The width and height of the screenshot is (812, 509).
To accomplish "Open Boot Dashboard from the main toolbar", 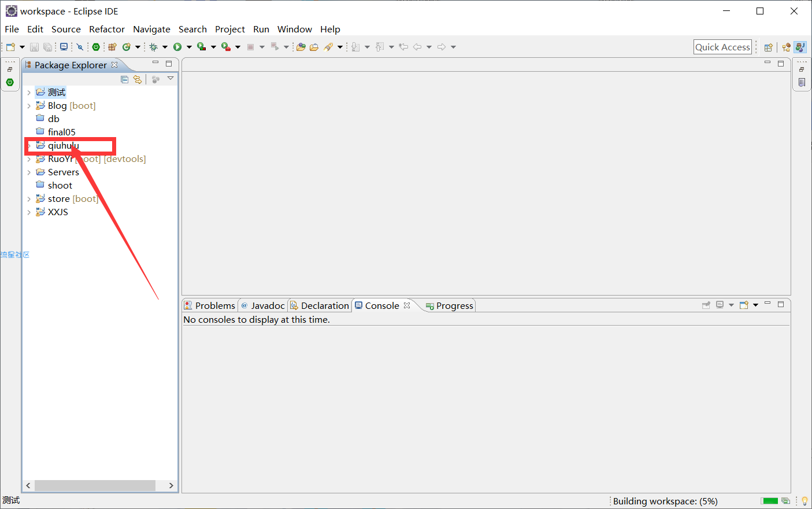I will pyautogui.click(x=96, y=47).
